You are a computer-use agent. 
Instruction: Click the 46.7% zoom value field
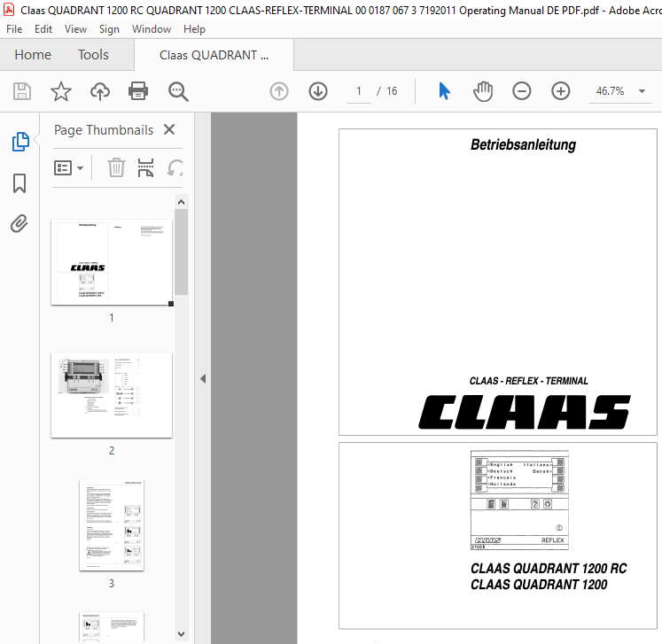click(x=610, y=91)
